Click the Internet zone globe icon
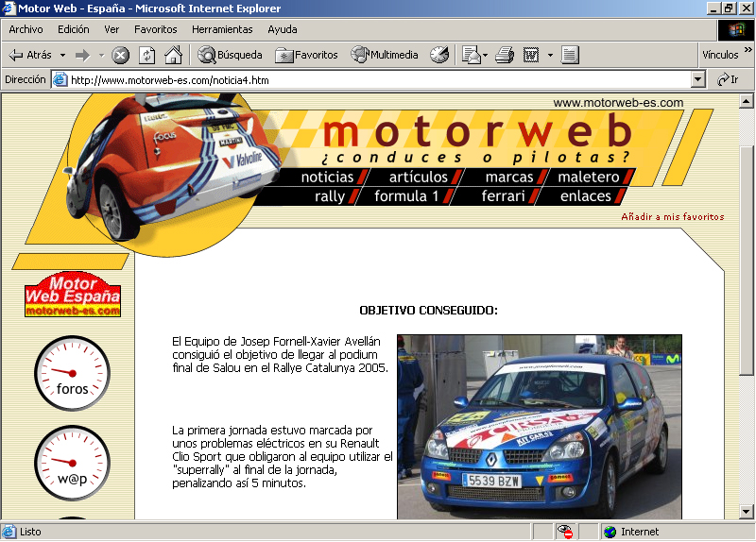This screenshot has width=756, height=542. pyautogui.click(x=610, y=532)
